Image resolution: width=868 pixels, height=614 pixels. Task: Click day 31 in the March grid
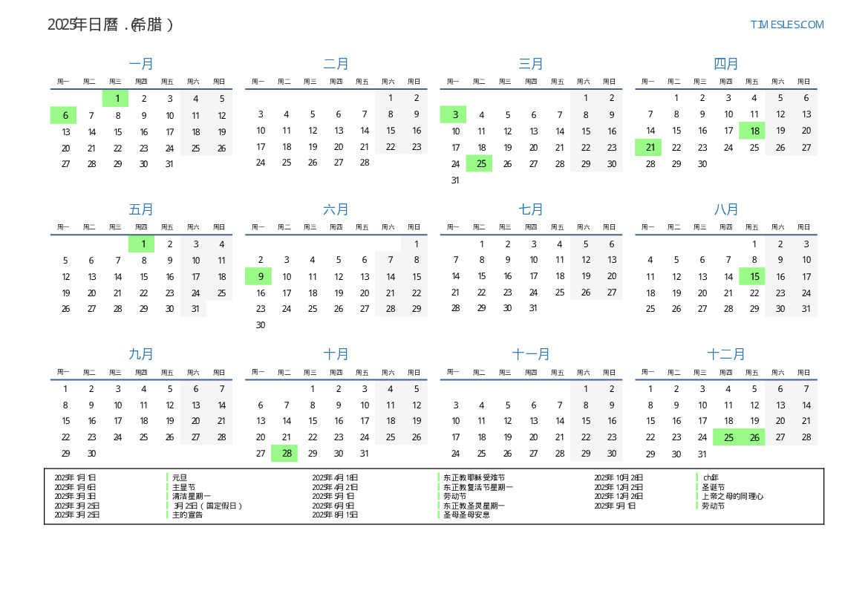(x=455, y=180)
